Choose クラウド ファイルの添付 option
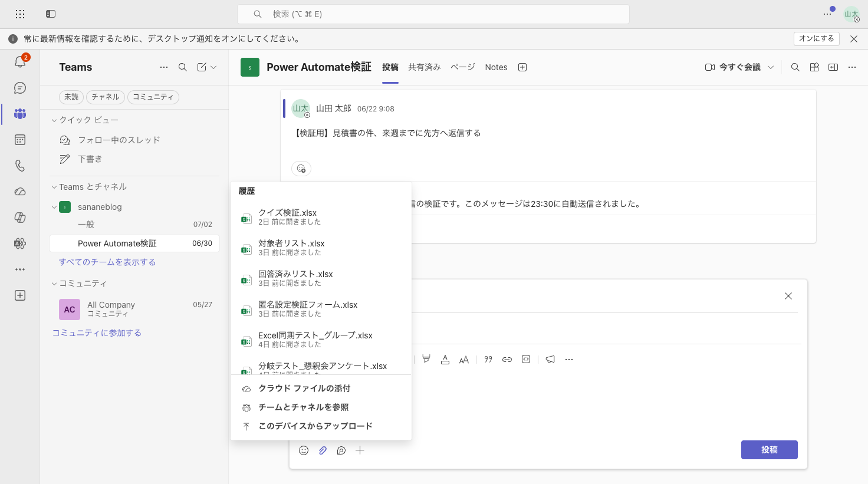Viewport: 868px width, 484px height. tap(321, 388)
